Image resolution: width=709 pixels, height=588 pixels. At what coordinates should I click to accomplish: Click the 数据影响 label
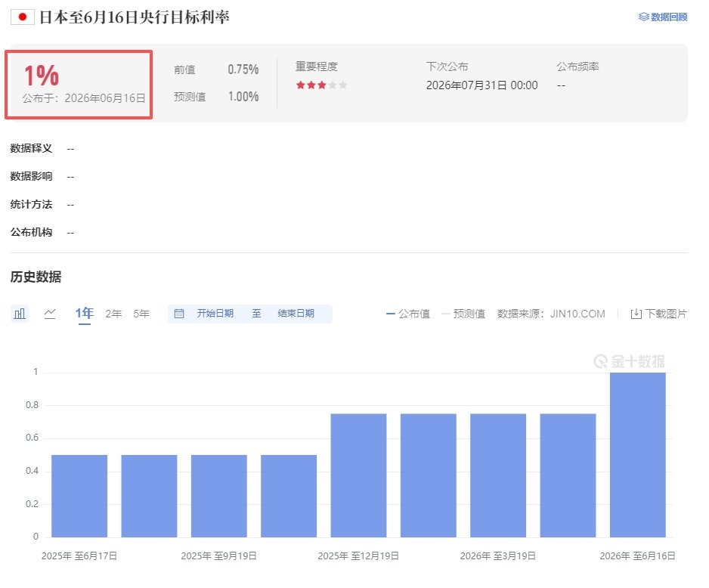click(31, 176)
